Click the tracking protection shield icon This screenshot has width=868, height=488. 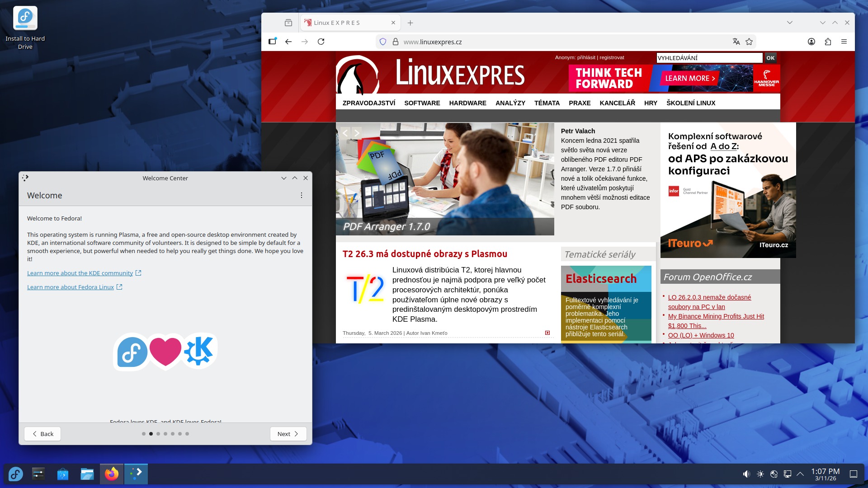coord(383,42)
